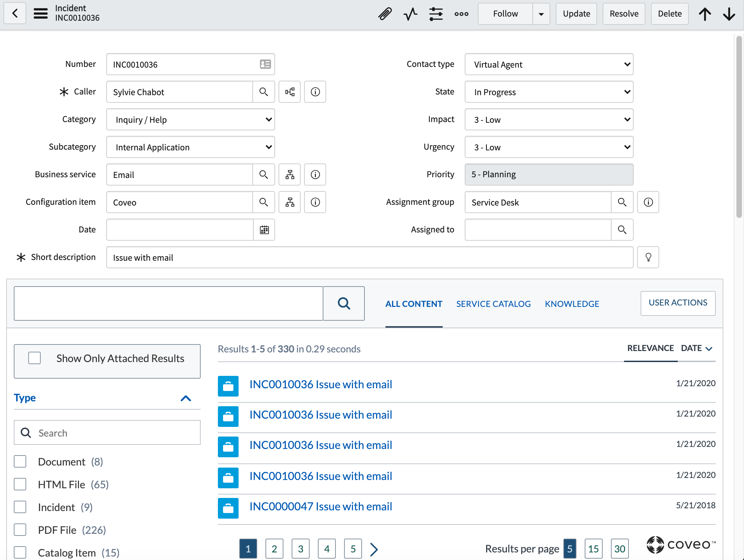Image resolution: width=744 pixels, height=560 pixels.
Task: Open the attachments paperclip icon
Action: point(385,14)
